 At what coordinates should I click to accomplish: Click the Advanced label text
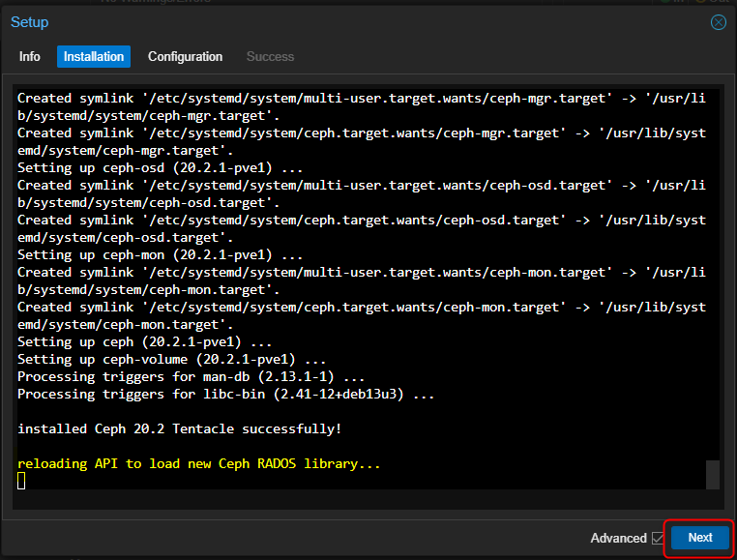(x=619, y=538)
